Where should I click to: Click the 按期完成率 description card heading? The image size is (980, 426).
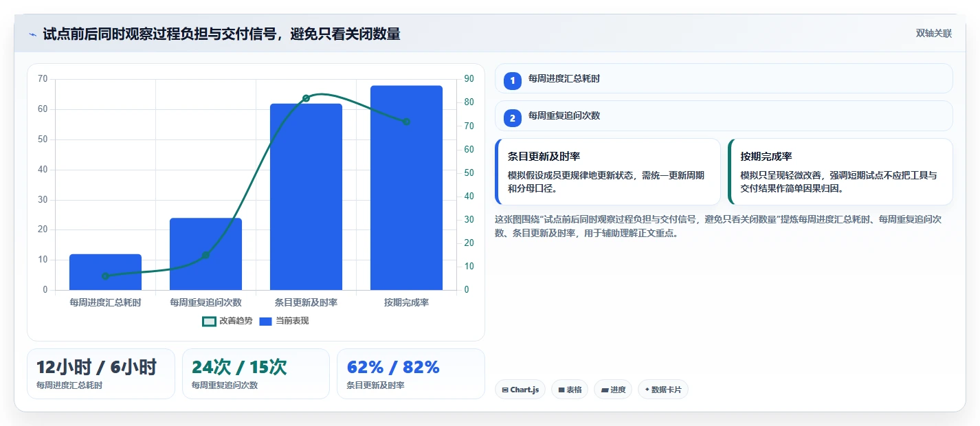(x=766, y=157)
